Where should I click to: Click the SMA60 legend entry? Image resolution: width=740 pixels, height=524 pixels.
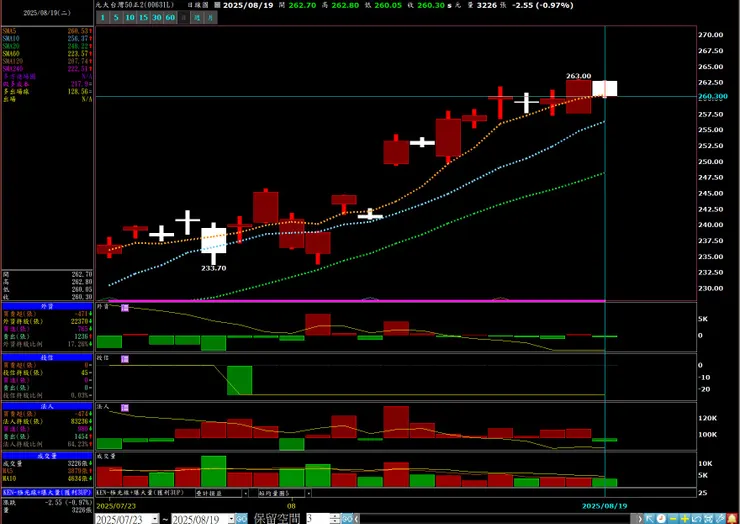(47, 53)
